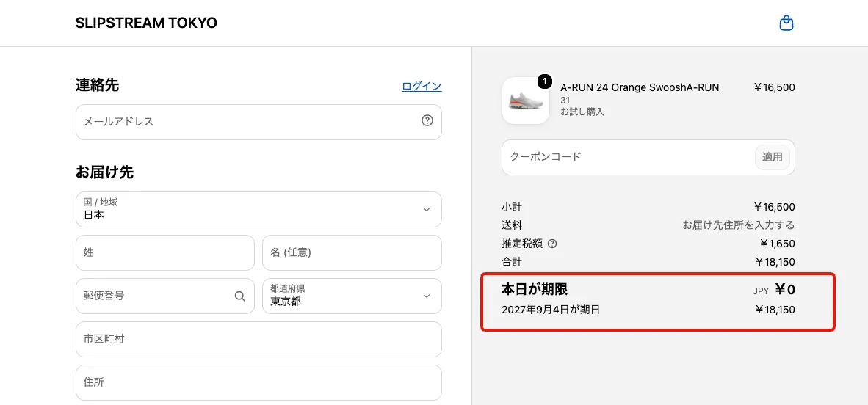Screen dimensions: 868x405
Task: Open the shopping bag cart icon
Action: pos(786,23)
